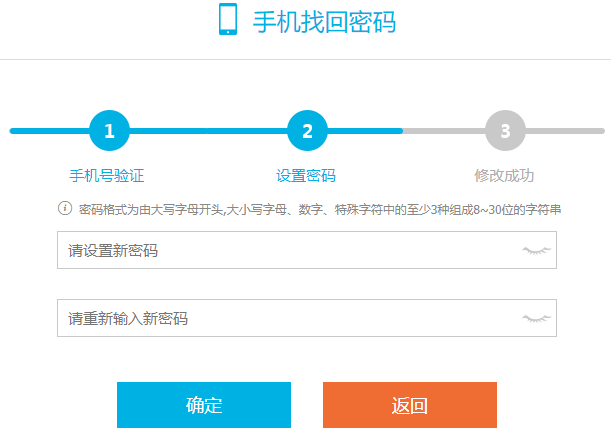Click the 修改成功 step label
Viewport: 611px width, 445px height.
click(x=504, y=175)
